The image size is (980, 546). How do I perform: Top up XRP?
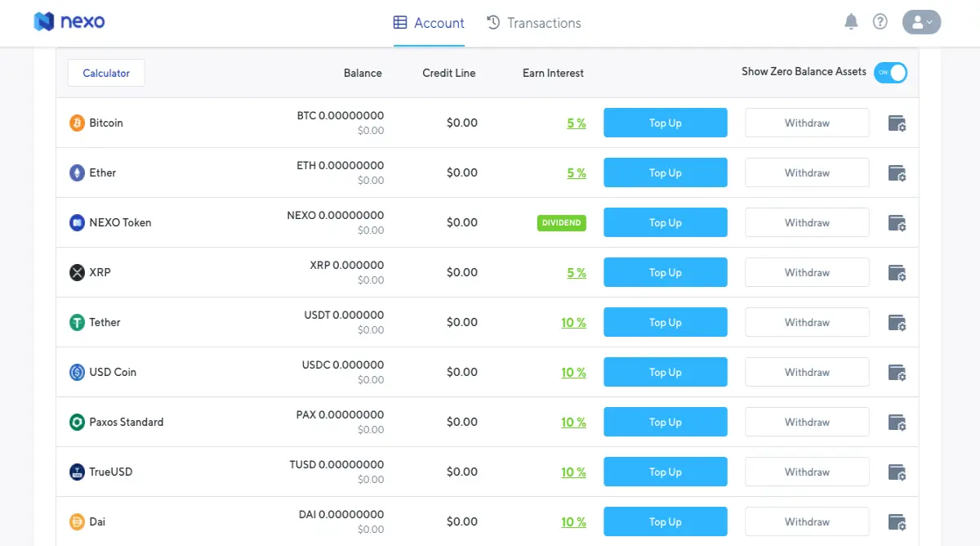point(666,272)
